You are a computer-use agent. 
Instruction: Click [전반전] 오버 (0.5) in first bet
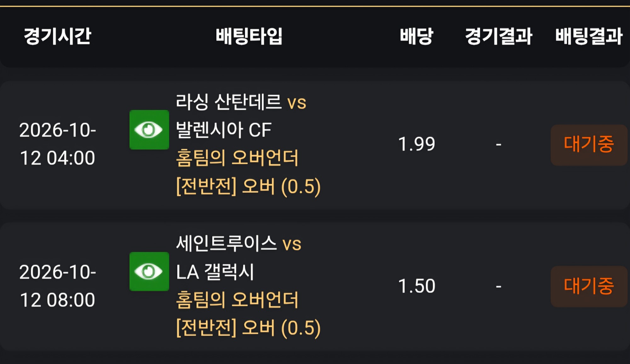(x=248, y=186)
